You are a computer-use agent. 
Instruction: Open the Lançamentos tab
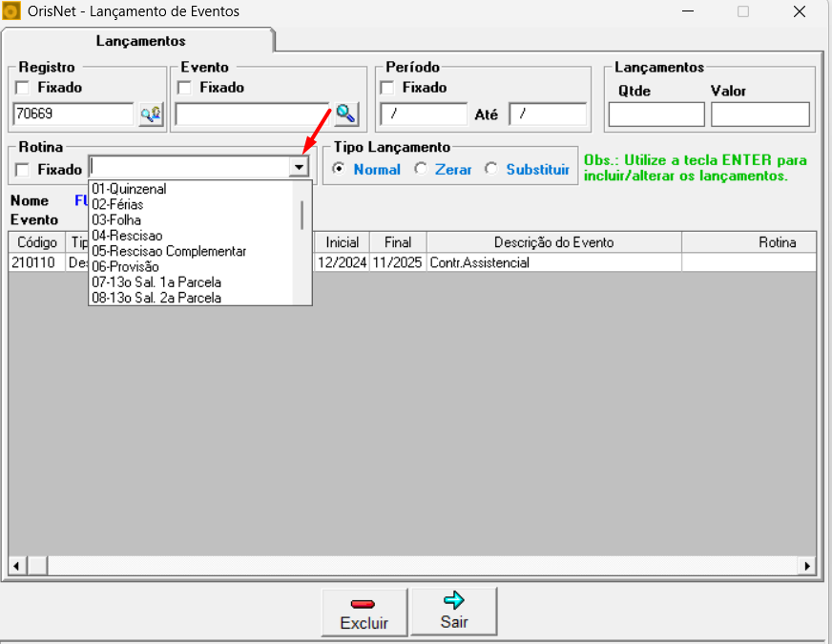[140, 41]
